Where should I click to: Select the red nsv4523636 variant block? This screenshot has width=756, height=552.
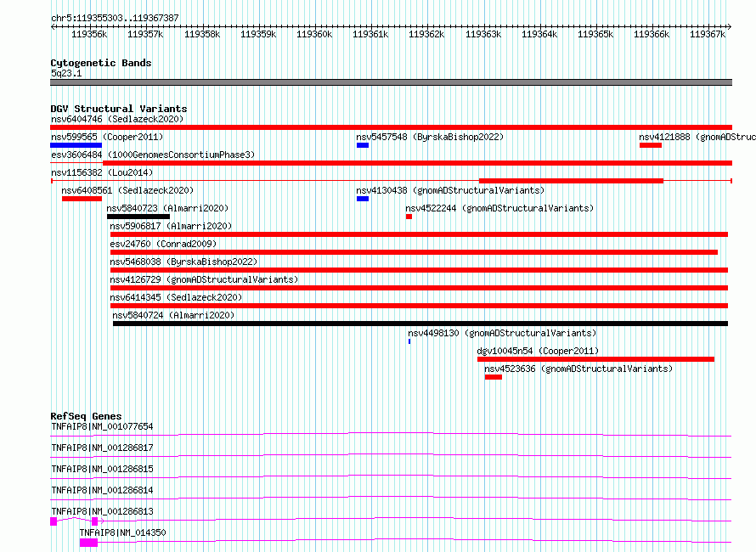(494, 377)
